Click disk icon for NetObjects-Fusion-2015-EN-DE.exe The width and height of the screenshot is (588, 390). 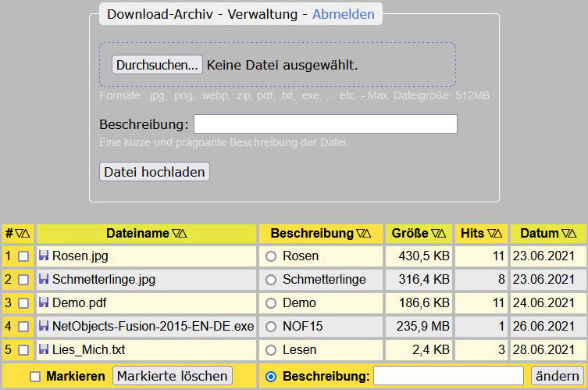pyautogui.click(x=44, y=326)
